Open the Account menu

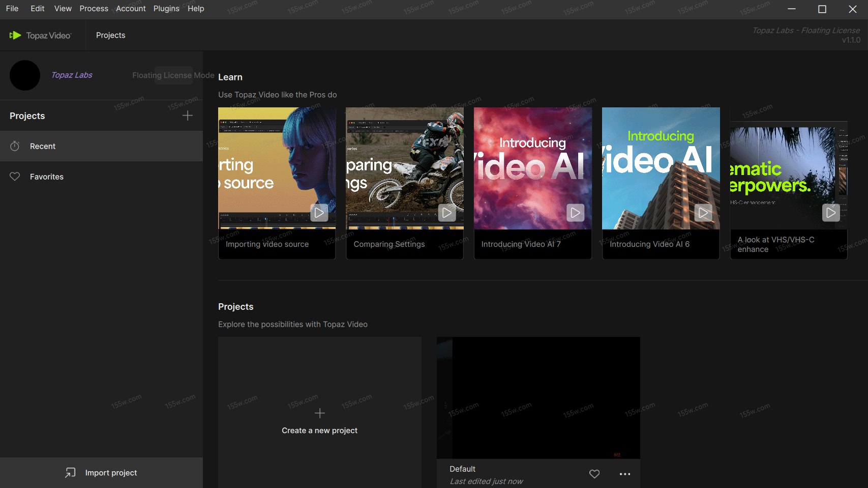tap(131, 9)
